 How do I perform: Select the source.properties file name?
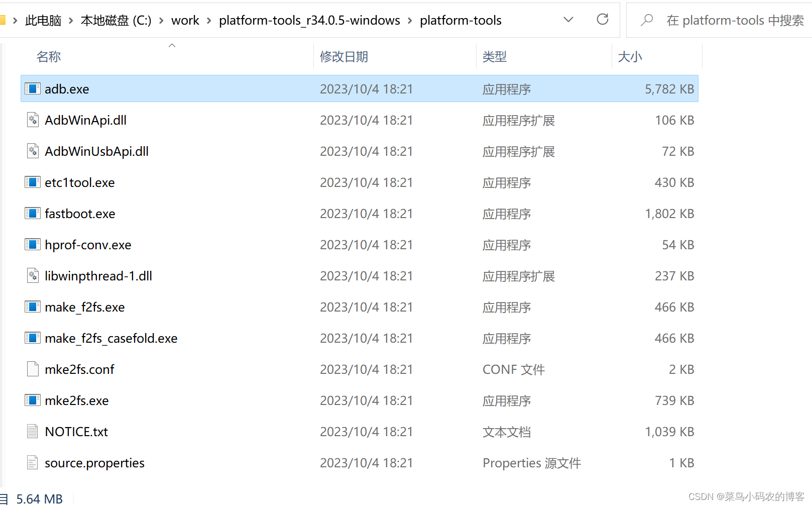(94, 463)
